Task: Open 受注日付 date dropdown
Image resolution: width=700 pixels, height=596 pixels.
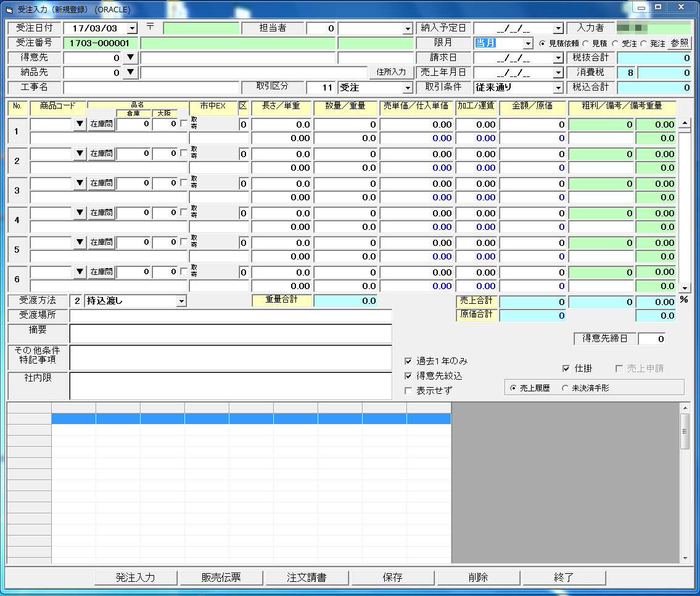Action: pyautogui.click(x=132, y=28)
